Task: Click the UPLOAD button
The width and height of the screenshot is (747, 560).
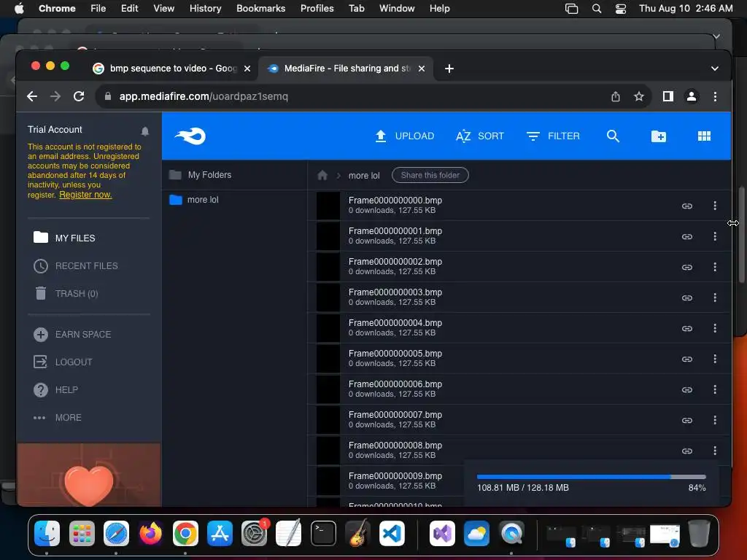Action: [404, 136]
